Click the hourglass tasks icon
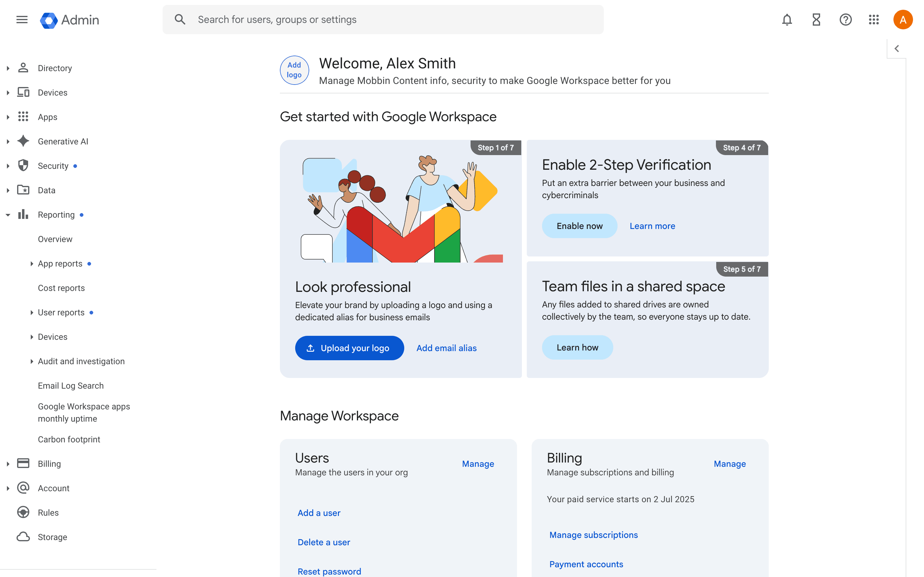The image size is (924, 577). (816, 20)
